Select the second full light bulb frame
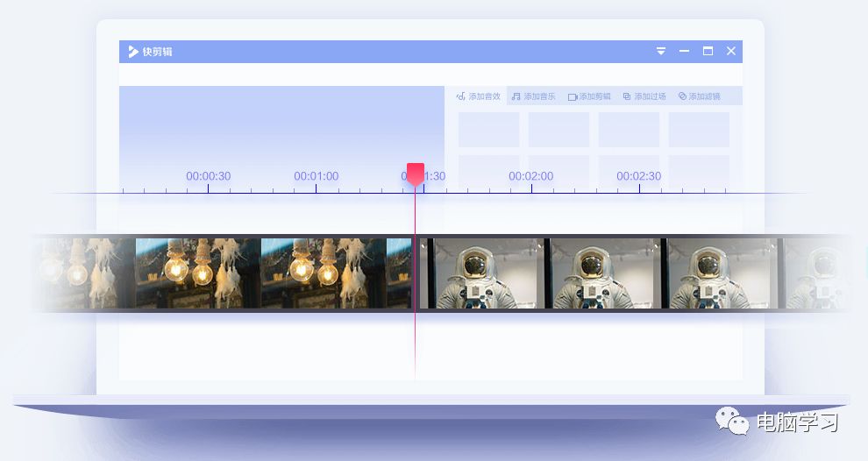Image resolution: width=868 pixels, height=461 pixels. click(322, 273)
